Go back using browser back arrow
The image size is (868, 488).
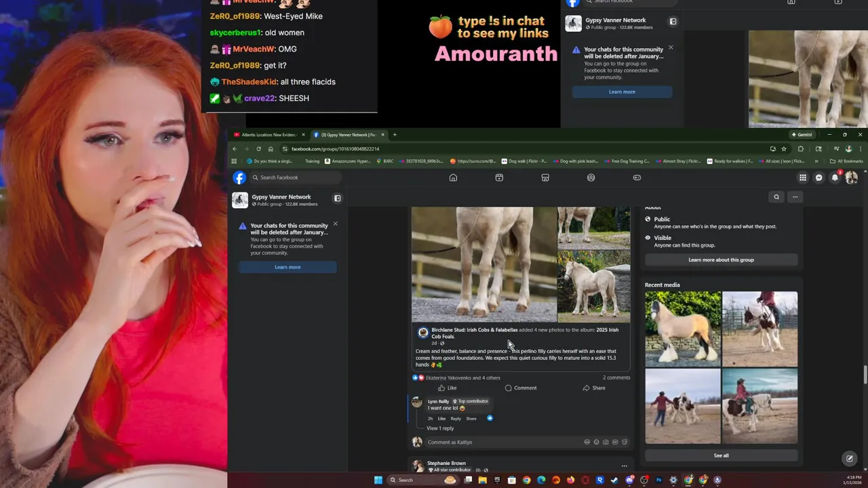click(235, 148)
